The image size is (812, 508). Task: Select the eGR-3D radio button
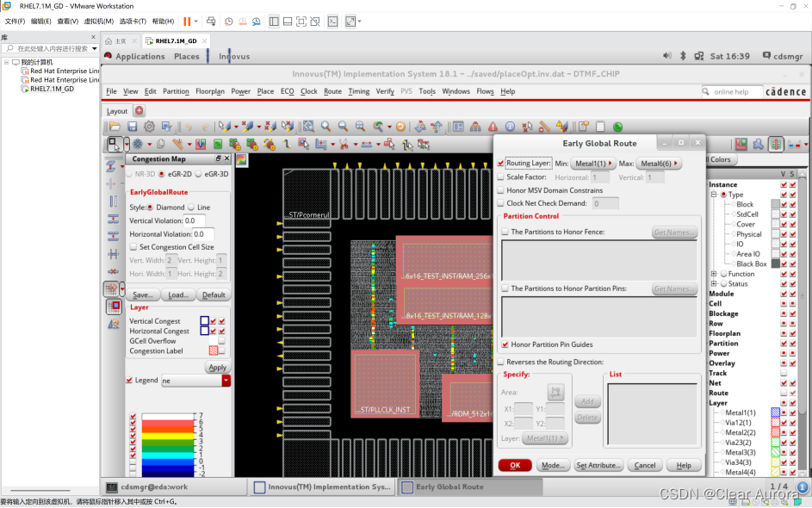pyautogui.click(x=198, y=174)
